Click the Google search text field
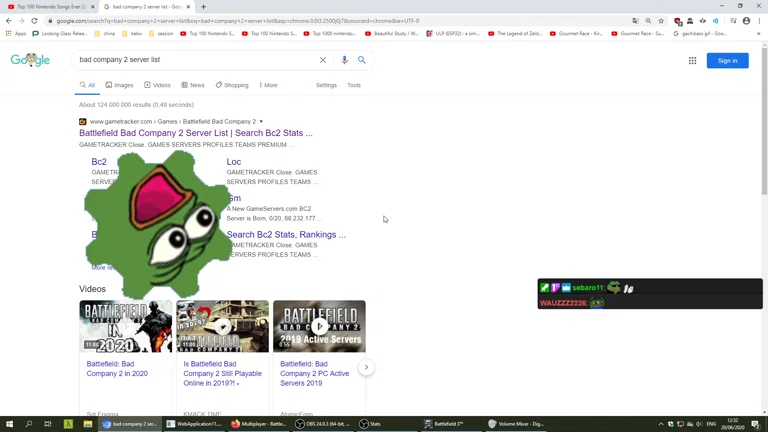 pos(195,60)
